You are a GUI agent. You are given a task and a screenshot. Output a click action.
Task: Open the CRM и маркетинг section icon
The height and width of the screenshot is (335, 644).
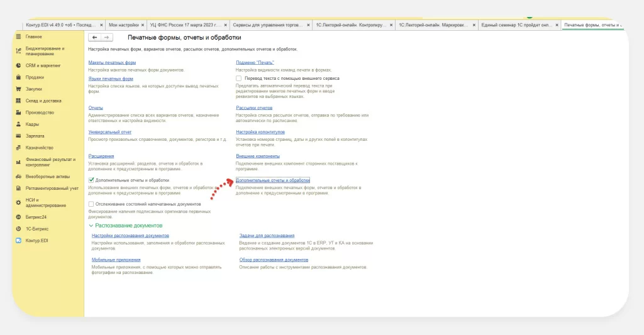coord(19,65)
